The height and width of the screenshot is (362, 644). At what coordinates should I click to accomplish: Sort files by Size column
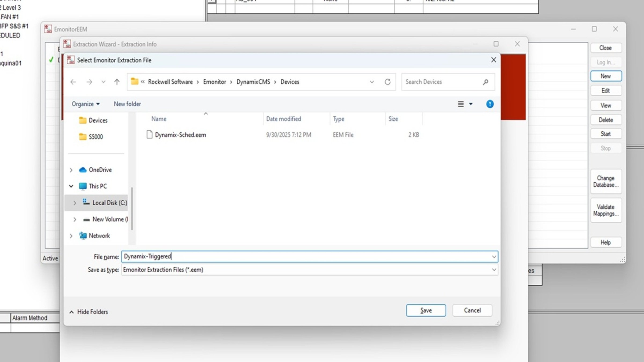393,119
